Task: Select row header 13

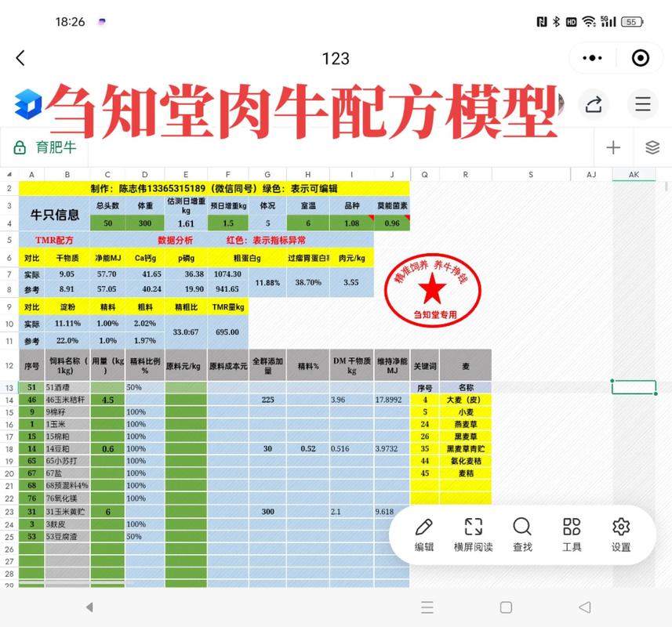Action: pos(9,388)
